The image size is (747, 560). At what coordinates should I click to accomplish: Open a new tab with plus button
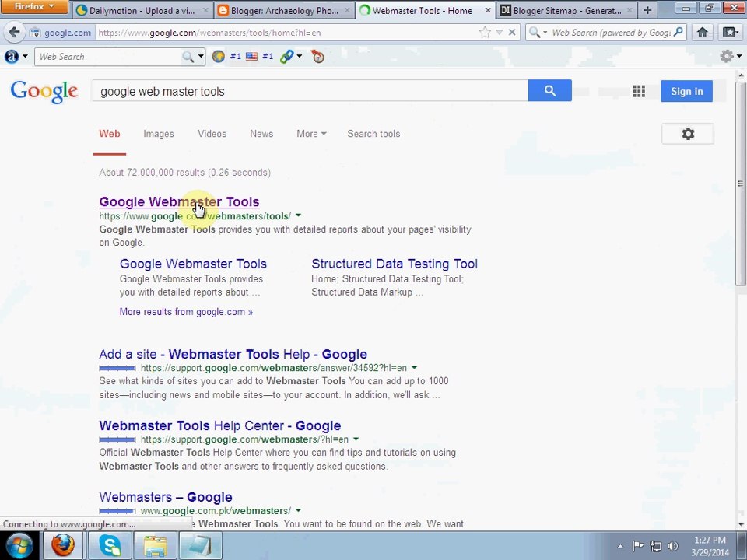click(647, 10)
